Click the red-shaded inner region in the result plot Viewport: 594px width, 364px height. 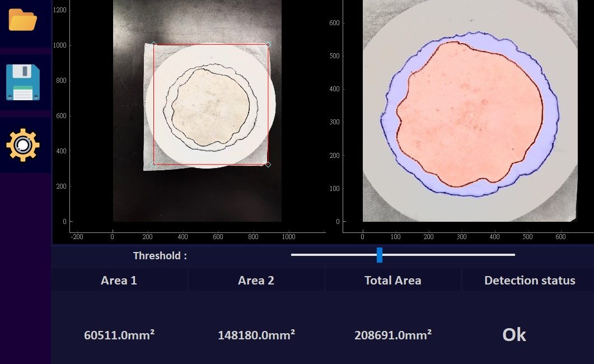[x=467, y=118]
